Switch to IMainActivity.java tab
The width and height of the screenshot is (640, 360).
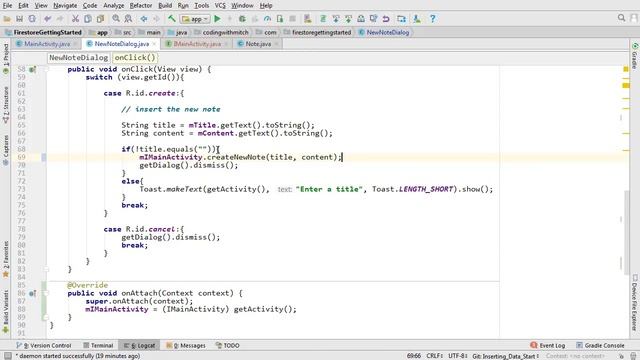click(x=197, y=44)
